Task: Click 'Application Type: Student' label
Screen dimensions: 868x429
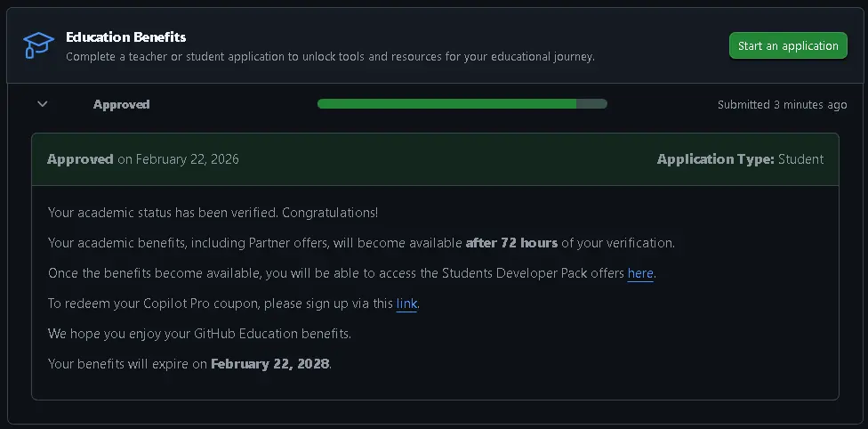Action: coord(740,159)
